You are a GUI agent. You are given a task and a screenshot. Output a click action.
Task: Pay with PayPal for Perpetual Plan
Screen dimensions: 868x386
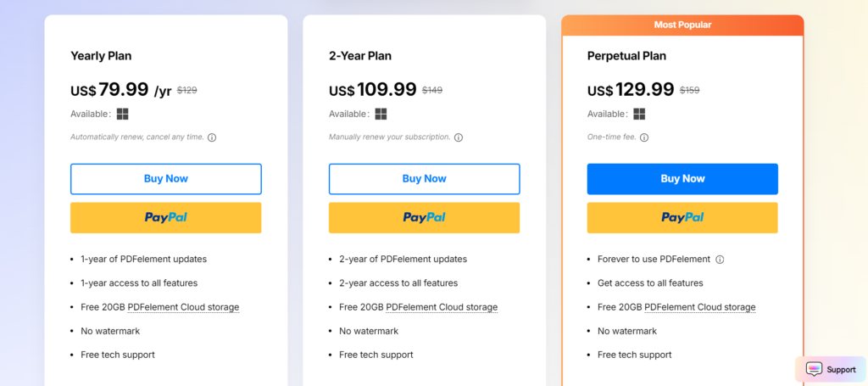[x=682, y=217]
